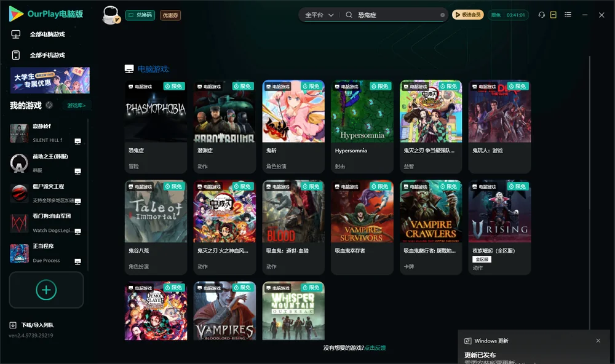Clear the search box text
Image resolution: width=615 pixels, height=364 pixels.
click(x=442, y=15)
